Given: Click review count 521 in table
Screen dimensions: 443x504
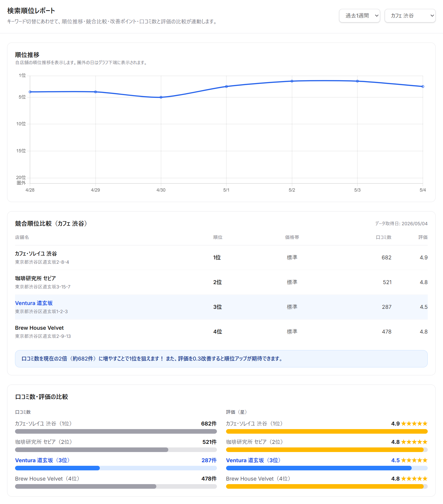Looking at the screenshot, I should tap(387, 282).
